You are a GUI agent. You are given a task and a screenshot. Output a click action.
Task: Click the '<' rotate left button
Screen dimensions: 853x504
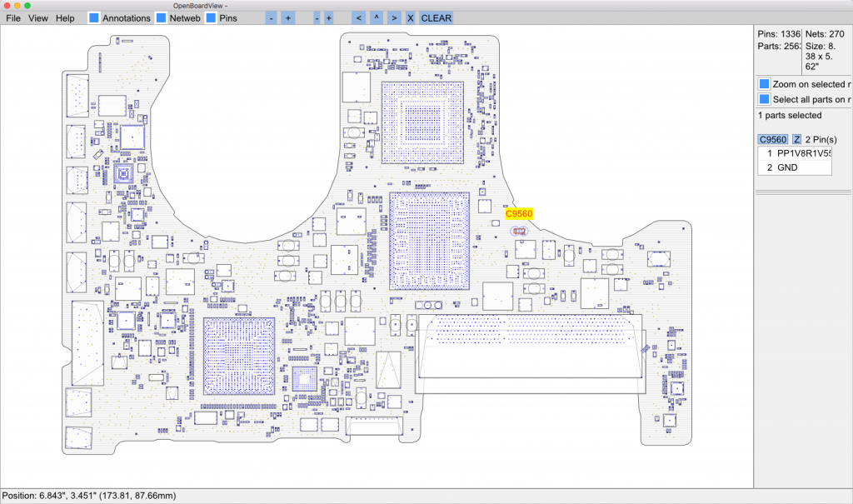coord(358,17)
